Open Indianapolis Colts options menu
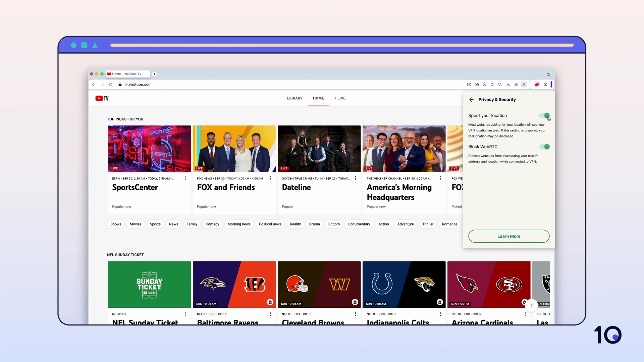644x362 pixels. pos(440,314)
